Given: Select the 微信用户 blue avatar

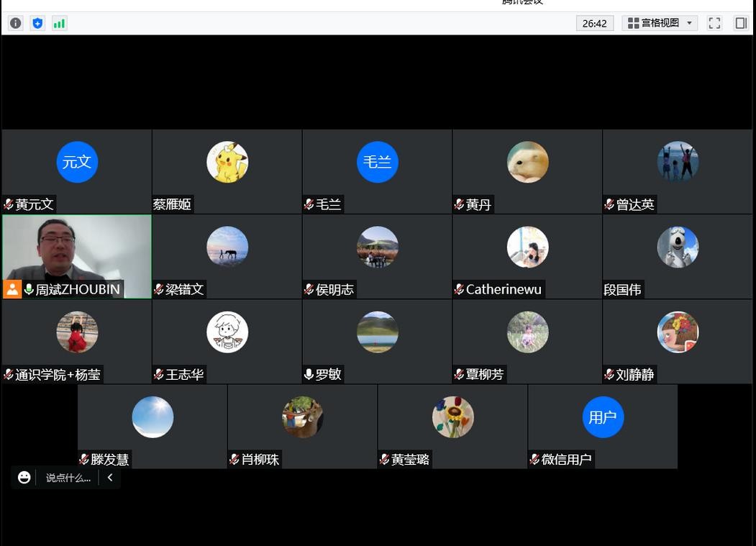Looking at the screenshot, I should tap(603, 417).
